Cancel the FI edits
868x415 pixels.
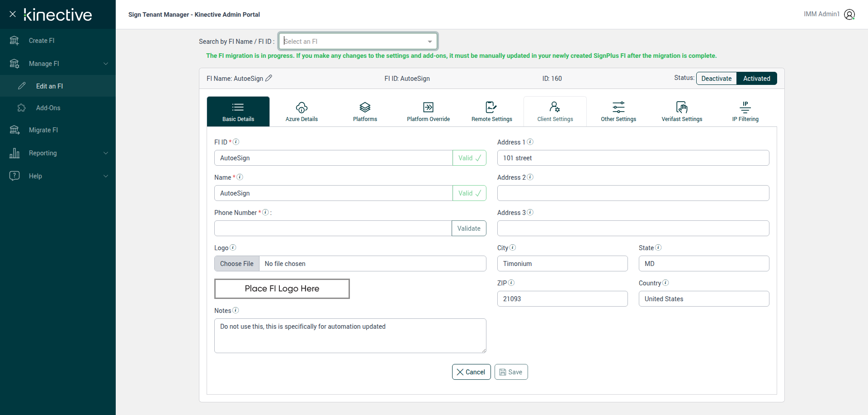[x=471, y=372]
